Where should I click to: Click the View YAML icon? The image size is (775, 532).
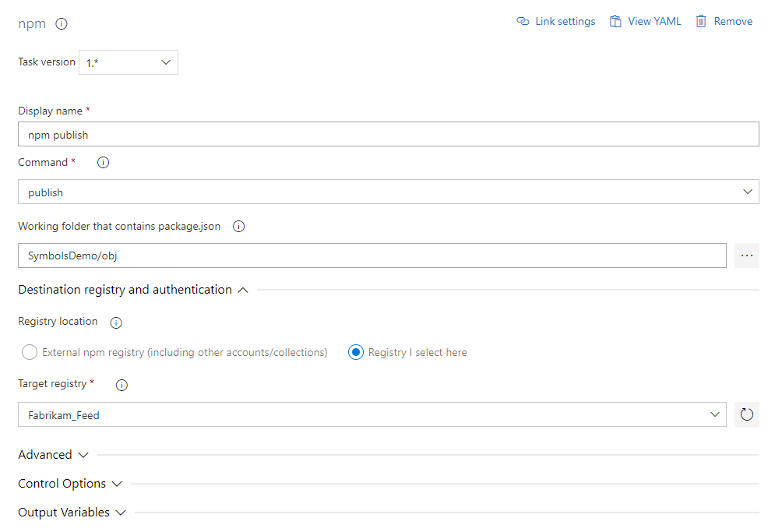coord(615,21)
